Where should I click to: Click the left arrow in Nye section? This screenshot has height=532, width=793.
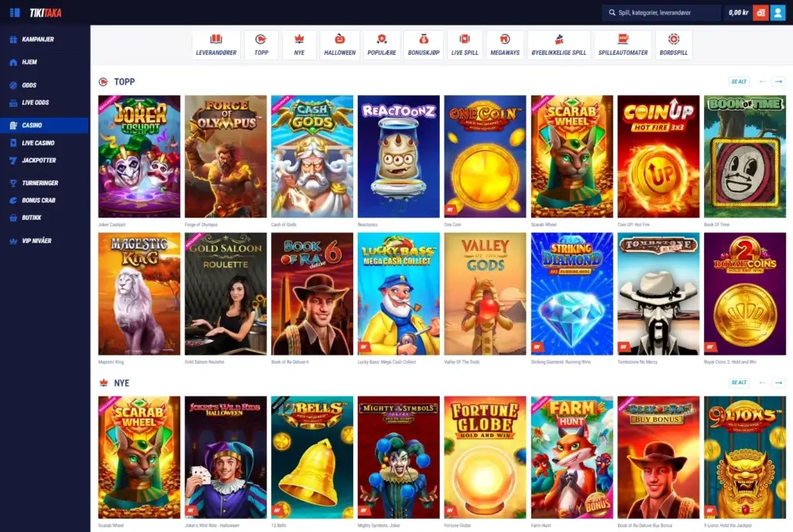pos(763,383)
